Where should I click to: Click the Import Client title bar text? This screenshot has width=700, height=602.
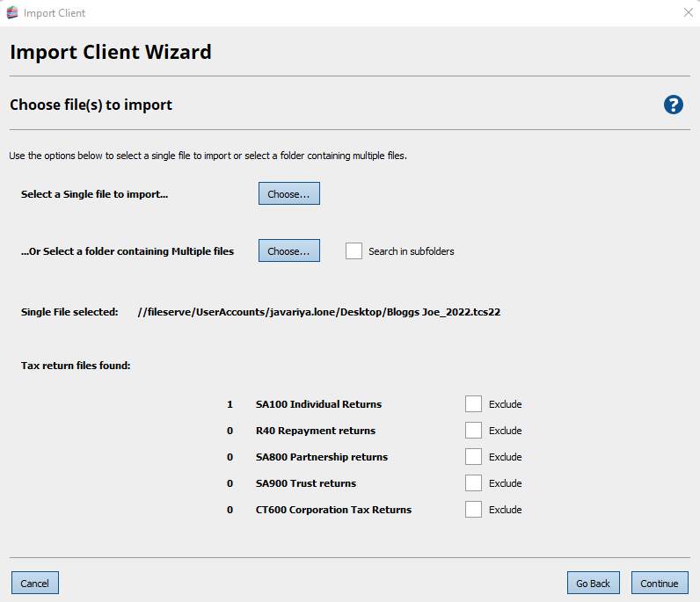[55, 13]
